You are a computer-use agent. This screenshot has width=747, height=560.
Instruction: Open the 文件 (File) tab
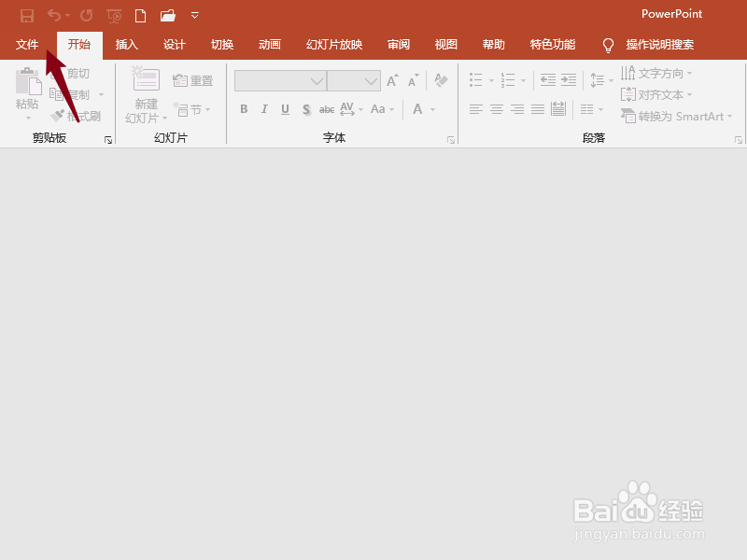point(27,45)
